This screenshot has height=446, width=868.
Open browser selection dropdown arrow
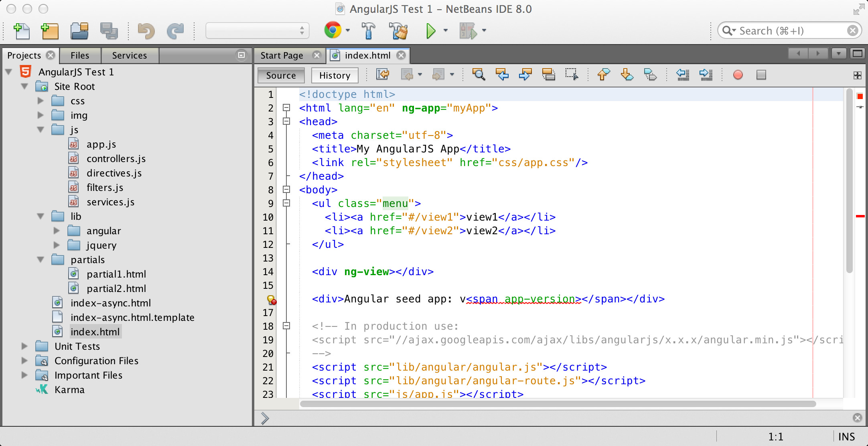tap(348, 30)
